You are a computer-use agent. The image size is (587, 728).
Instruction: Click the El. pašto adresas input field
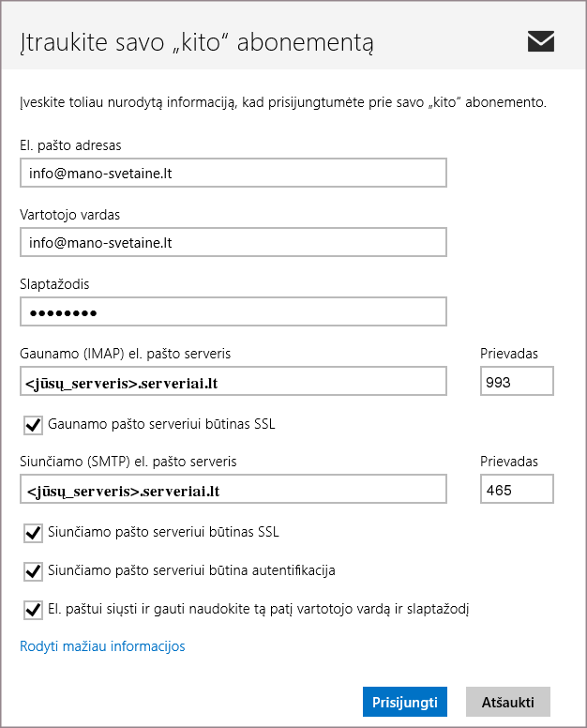(233, 174)
